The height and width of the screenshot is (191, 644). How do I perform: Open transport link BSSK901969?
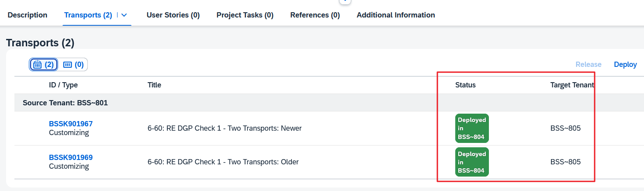pyautogui.click(x=71, y=157)
